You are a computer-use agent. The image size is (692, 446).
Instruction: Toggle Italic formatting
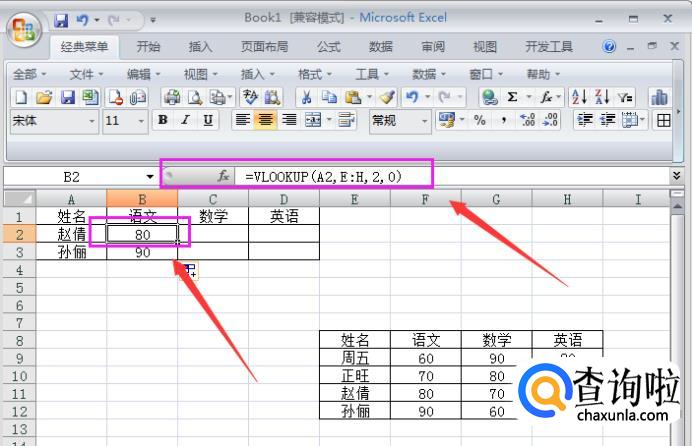pyautogui.click(x=185, y=120)
